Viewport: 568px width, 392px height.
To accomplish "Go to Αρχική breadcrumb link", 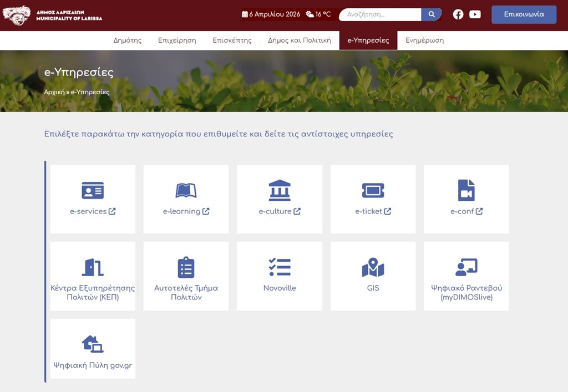I will click(x=54, y=92).
